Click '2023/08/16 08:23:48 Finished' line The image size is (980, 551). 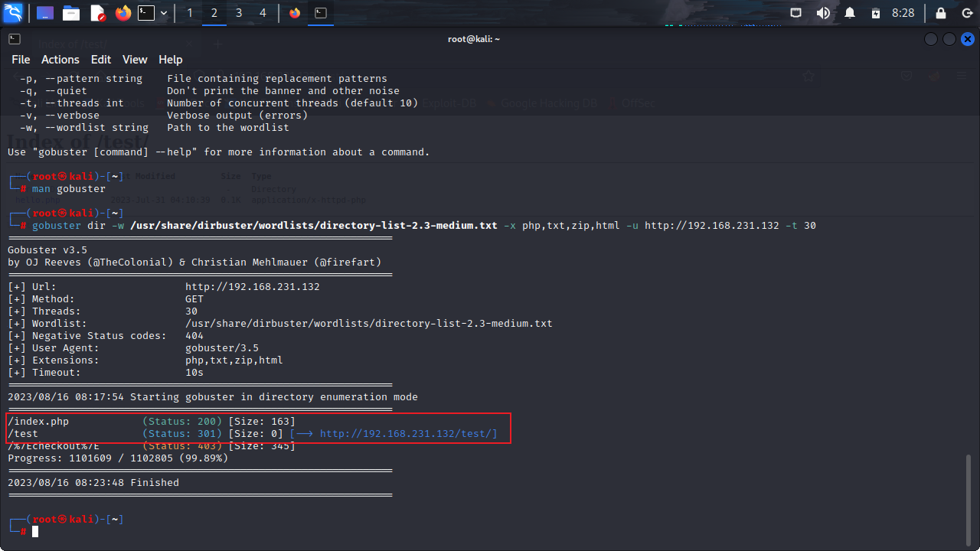pyautogui.click(x=93, y=483)
